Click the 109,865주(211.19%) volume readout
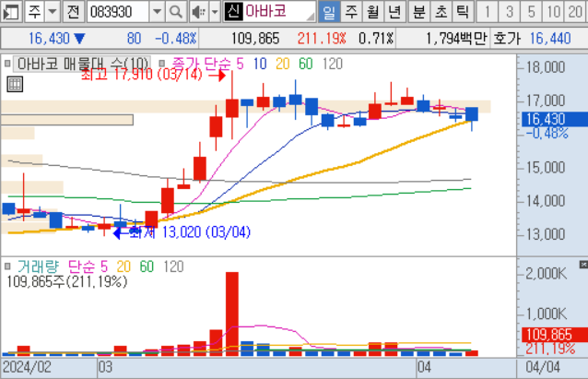The height and width of the screenshot is (379, 588). coord(67,281)
